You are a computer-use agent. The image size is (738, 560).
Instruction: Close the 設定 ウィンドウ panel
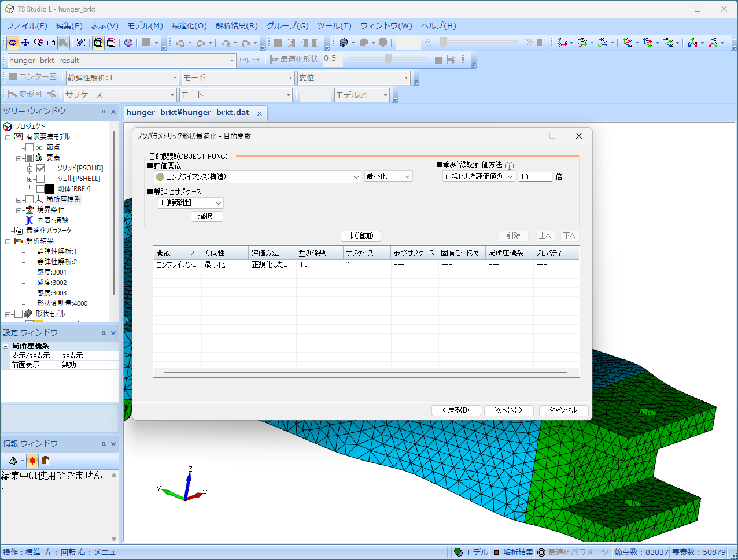113,333
